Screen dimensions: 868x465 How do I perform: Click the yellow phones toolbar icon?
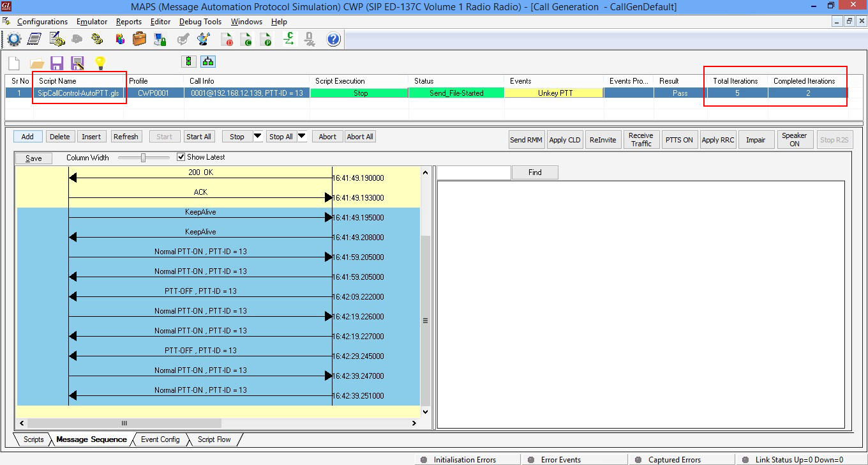(97, 39)
